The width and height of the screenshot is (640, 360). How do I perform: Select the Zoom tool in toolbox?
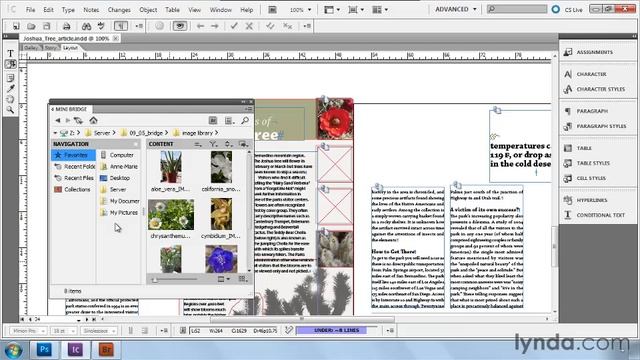pos(11,110)
